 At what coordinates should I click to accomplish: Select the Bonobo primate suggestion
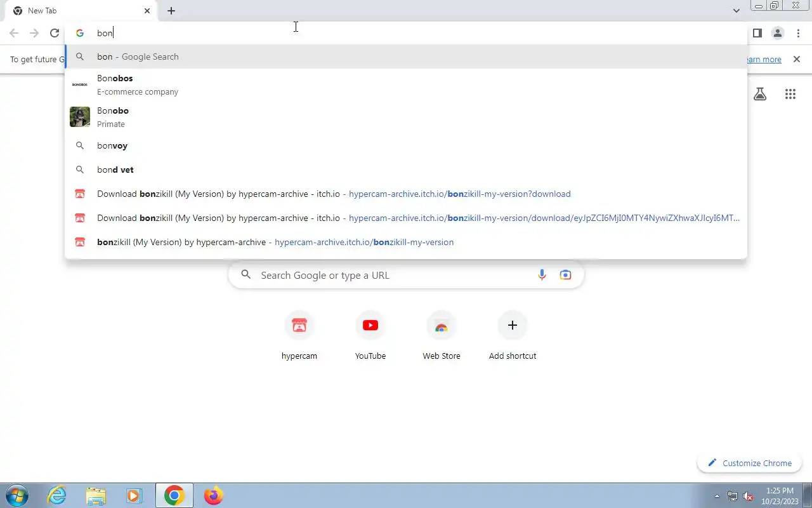pos(406,117)
